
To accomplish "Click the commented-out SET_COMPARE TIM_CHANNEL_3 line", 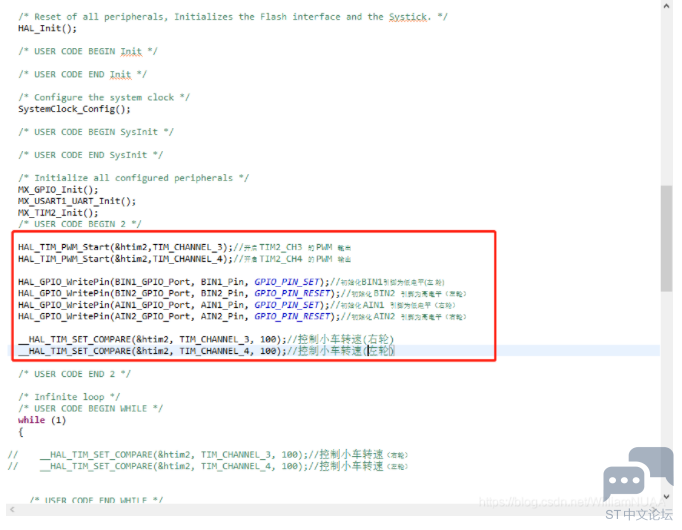I will pyautogui.click(x=208, y=454).
